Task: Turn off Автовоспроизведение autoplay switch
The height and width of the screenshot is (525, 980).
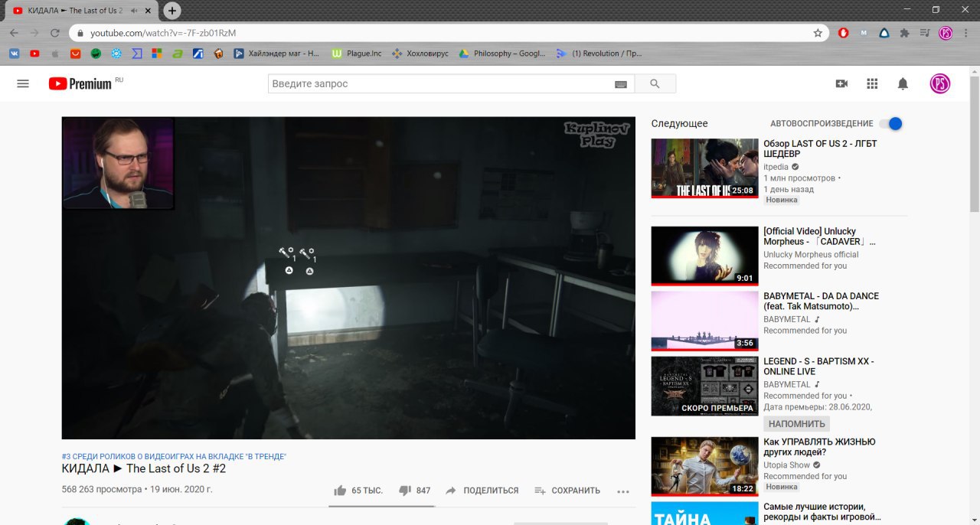Action: (890, 123)
